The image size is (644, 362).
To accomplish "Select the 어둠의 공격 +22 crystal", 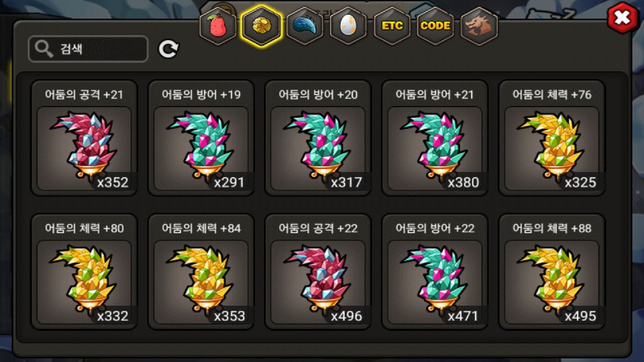I will 318,271.
